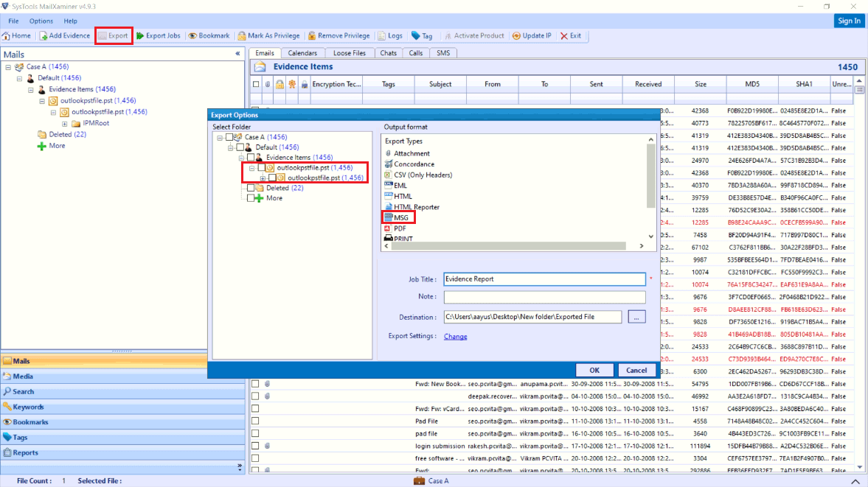Enable Evidence Items checkbox in Export Options
The width and height of the screenshot is (868, 487).
tap(251, 158)
